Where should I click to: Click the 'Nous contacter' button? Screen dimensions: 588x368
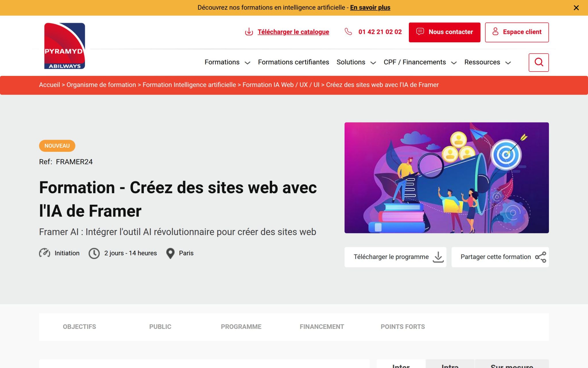point(444,32)
